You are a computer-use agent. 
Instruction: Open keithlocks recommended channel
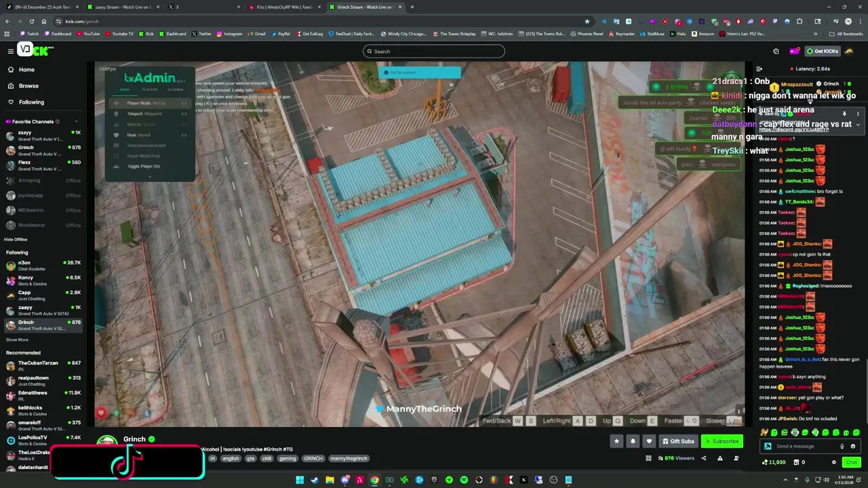coord(44,410)
